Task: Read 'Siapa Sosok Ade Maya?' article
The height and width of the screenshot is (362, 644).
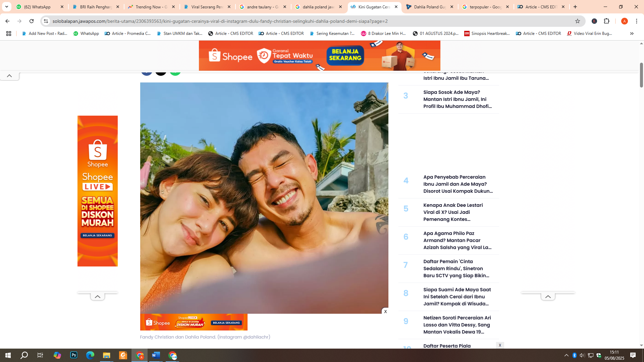Action: click(x=458, y=99)
